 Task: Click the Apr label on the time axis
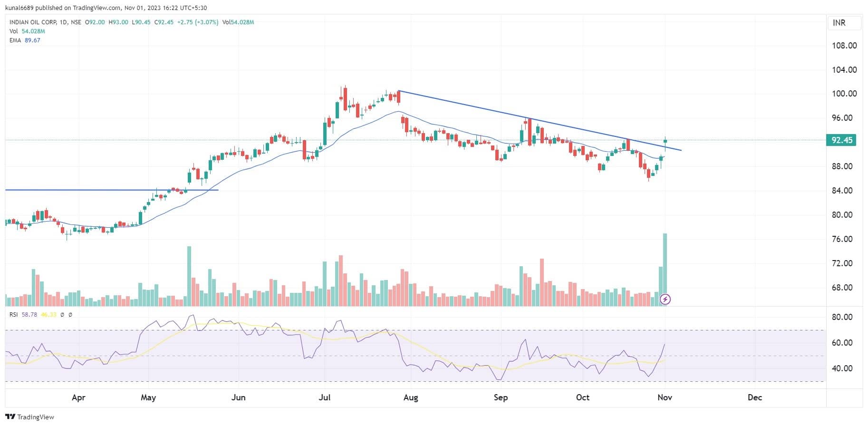click(78, 397)
